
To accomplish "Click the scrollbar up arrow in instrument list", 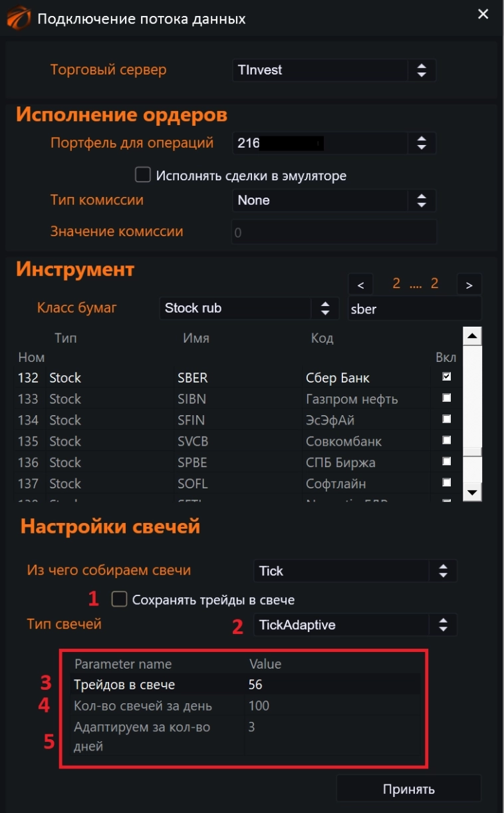I will pyautogui.click(x=471, y=335).
